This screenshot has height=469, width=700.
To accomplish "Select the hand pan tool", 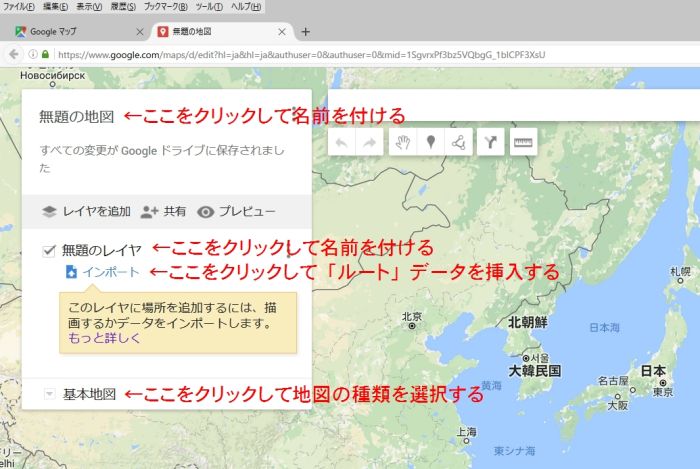I will point(403,142).
